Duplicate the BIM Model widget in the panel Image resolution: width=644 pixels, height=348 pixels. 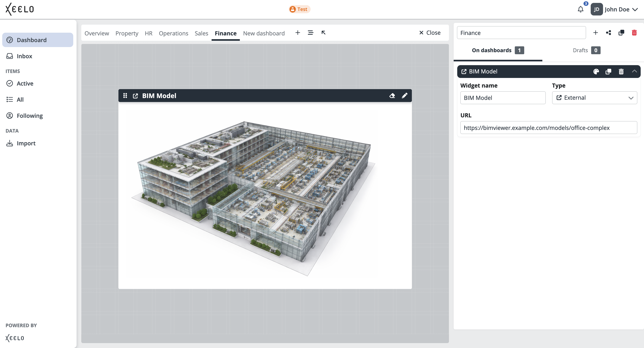[x=608, y=72]
